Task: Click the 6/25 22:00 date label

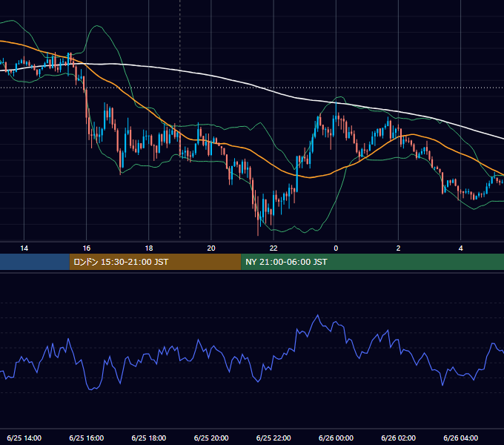Action: [x=273, y=438]
